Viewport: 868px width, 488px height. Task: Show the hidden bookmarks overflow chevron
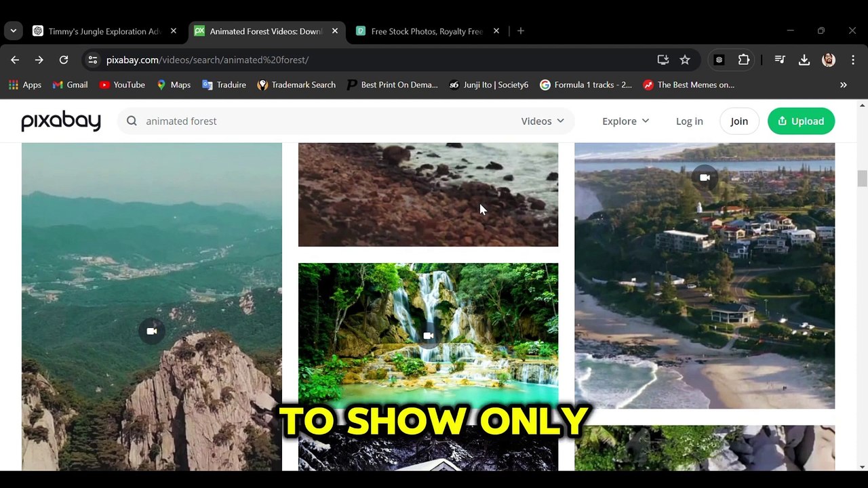844,85
